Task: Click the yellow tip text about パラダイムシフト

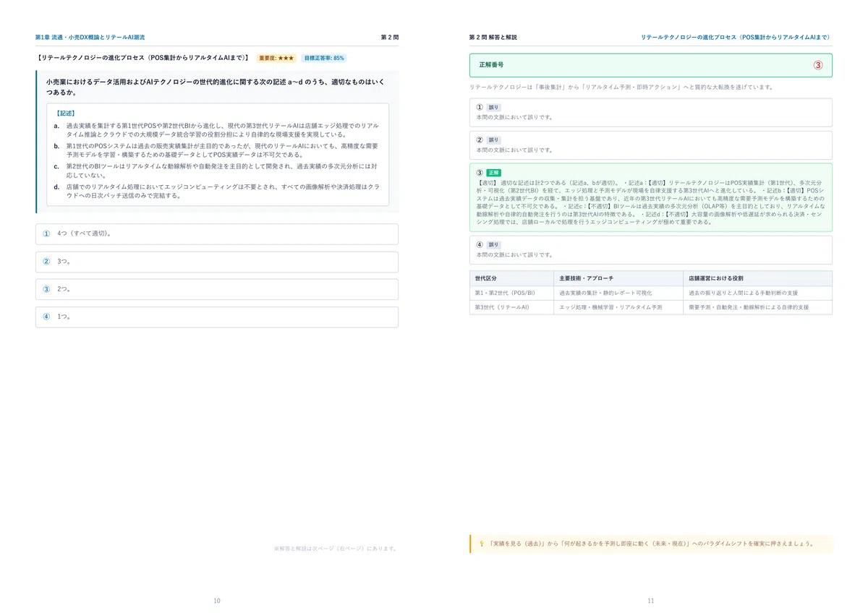Action: [652, 544]
